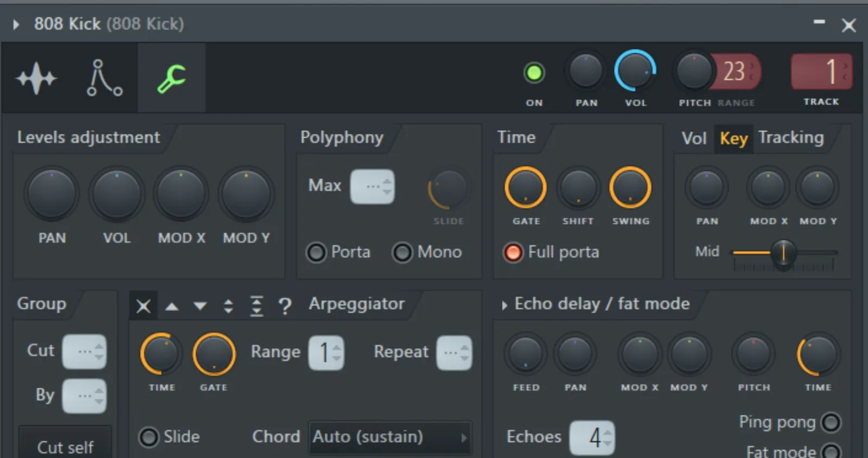The width and height of the screenshot is (868, 458).
Task: Enable the Mono option
Action: [403, 252]
